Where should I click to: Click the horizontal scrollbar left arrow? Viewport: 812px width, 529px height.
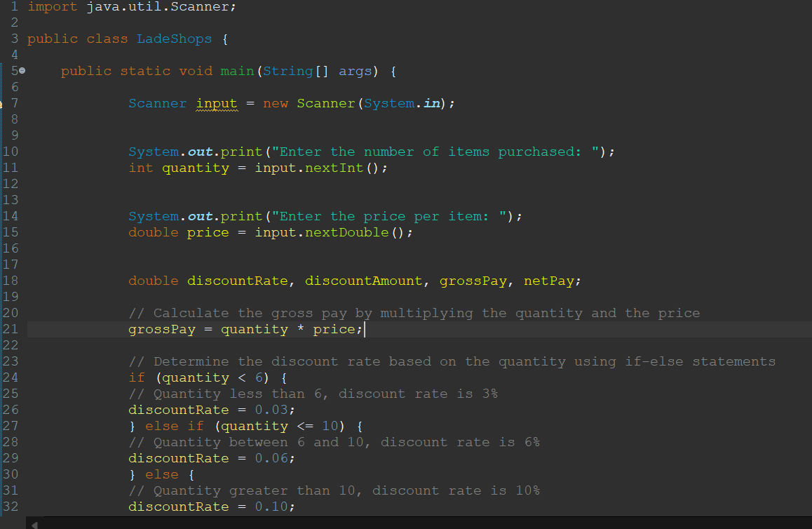point(33,523)
